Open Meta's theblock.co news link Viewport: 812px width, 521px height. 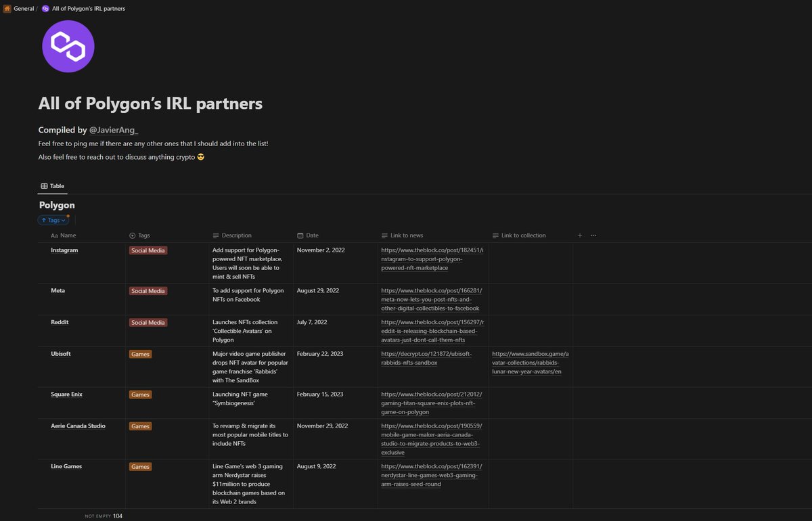pos(432,299)
